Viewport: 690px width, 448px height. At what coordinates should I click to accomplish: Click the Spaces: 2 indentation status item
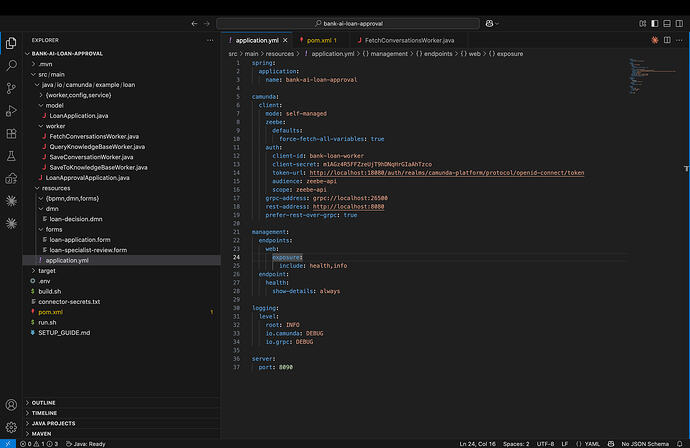[x=516, y=444]
